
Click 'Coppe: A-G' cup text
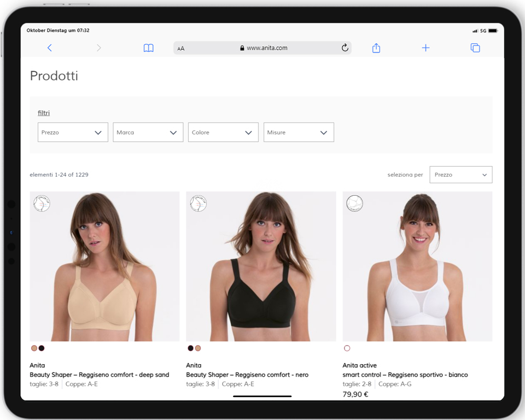395,384
